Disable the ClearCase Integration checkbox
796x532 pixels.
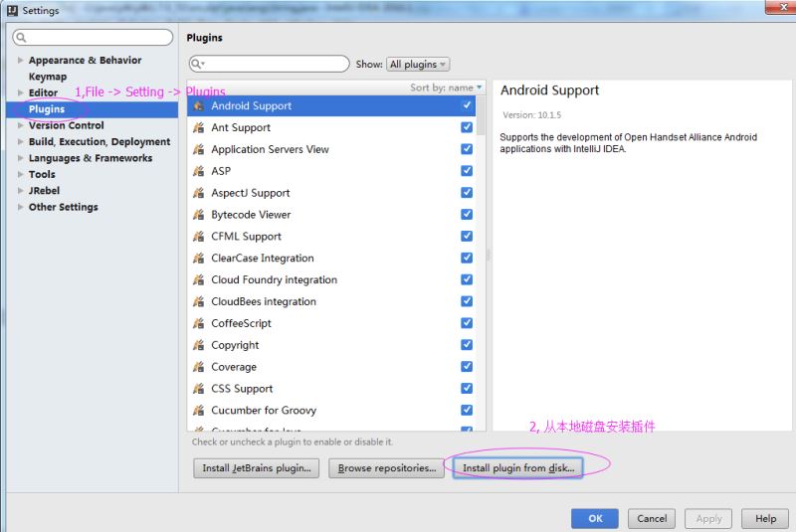click(467, 259)
